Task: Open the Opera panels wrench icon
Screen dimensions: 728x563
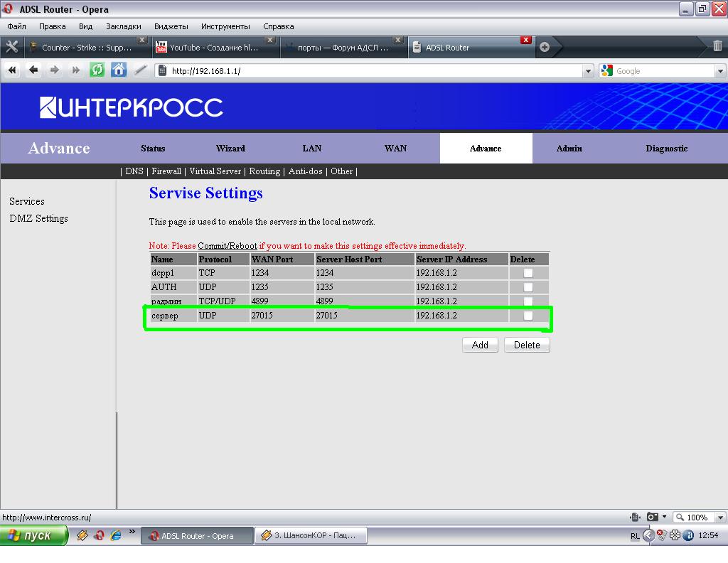Action: coord(11,47)
